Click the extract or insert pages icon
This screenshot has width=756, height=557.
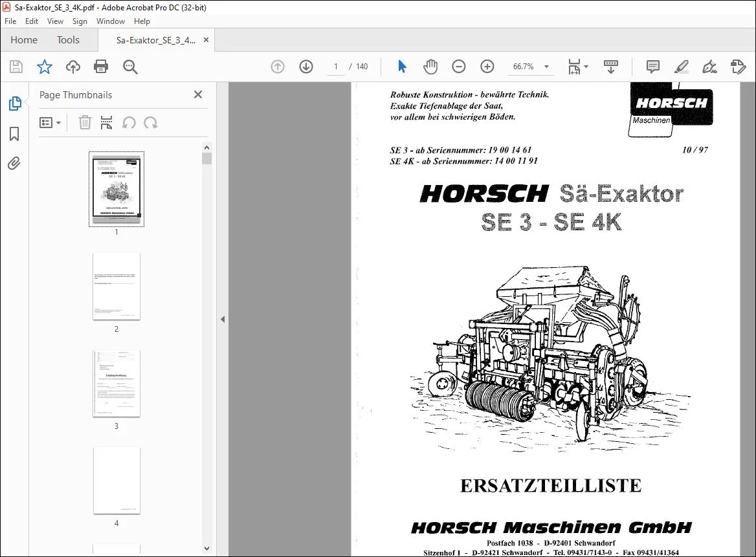[x=106, y=122]
